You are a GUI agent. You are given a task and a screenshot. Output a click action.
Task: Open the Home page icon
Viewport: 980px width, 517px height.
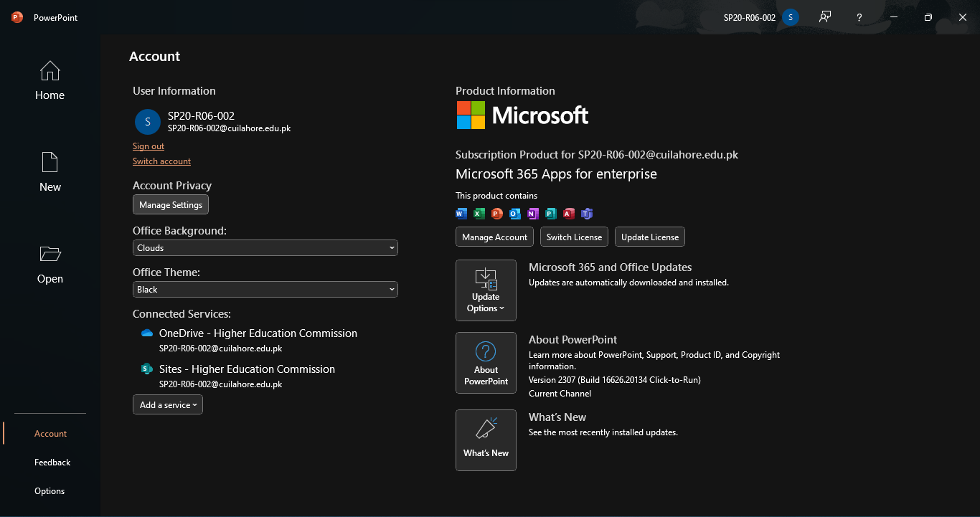coord(50,71)
